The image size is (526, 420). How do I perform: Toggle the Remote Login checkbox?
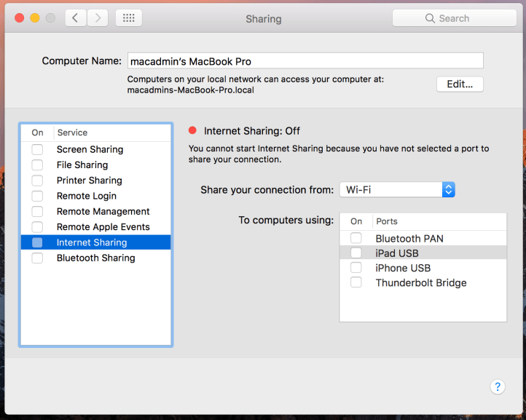tap(37, 196)
